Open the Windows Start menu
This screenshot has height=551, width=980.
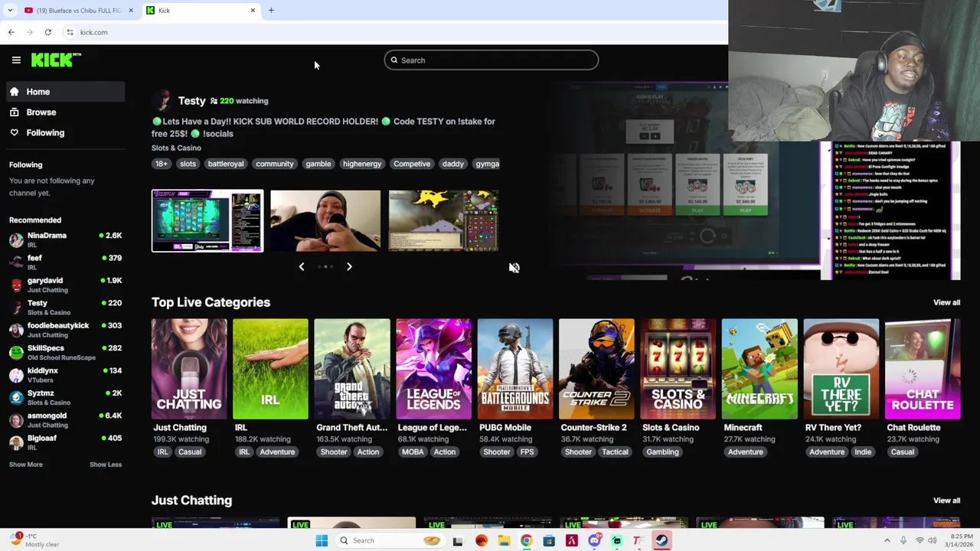point(322,541)
